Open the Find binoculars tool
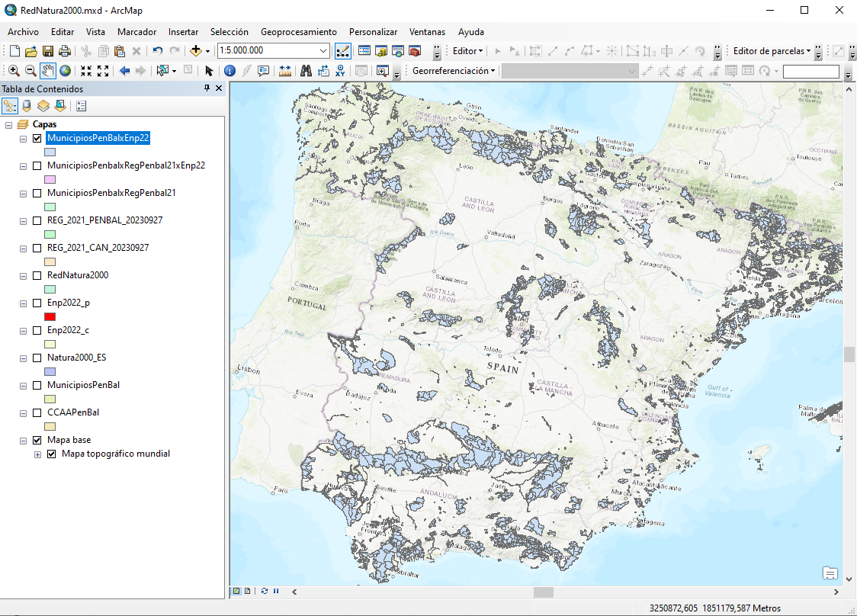The height and width of the screenshot is (616, 857). (306, 71)
